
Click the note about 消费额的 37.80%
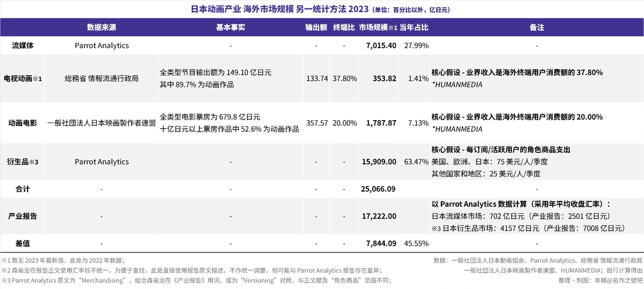point(517,73)
